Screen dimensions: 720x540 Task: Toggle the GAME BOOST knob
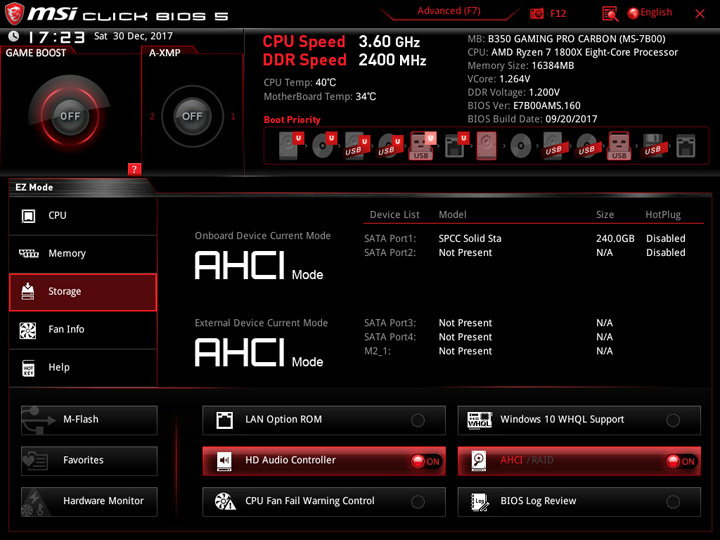pos(70,116)
